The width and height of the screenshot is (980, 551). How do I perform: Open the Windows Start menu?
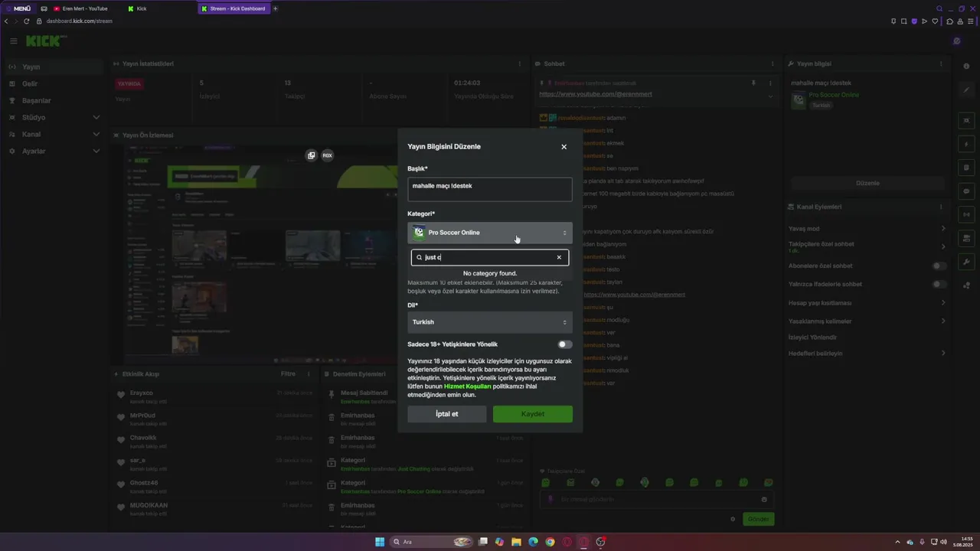[380, 542]
